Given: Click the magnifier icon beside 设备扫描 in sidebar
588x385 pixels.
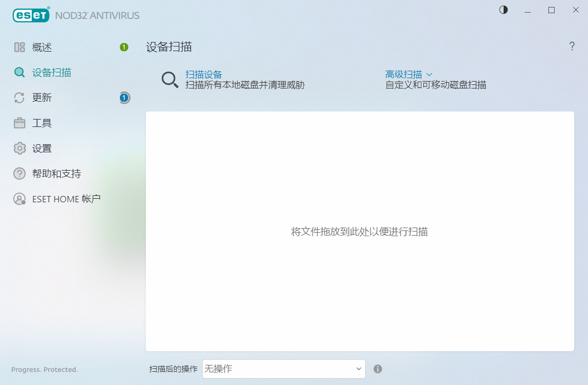Looking at the screenshot, I should point(20,72).
